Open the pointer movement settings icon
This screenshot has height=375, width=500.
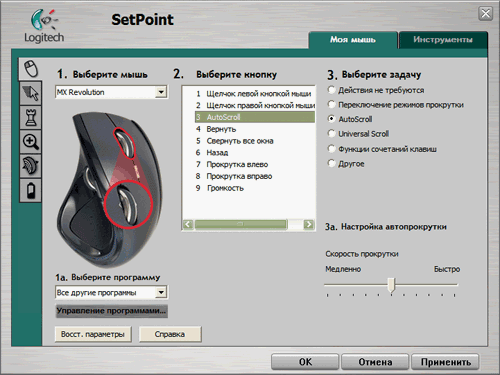coord(31,93)
